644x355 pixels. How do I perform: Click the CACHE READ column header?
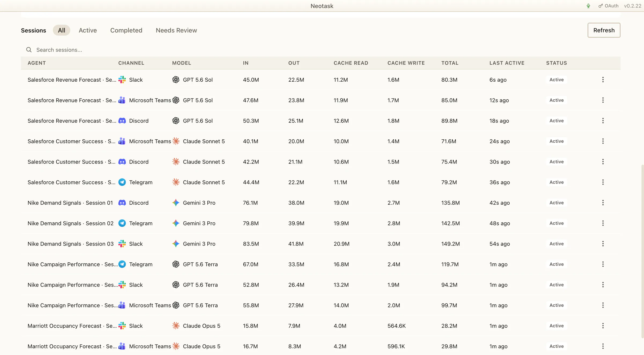click(x=351, y=63)
